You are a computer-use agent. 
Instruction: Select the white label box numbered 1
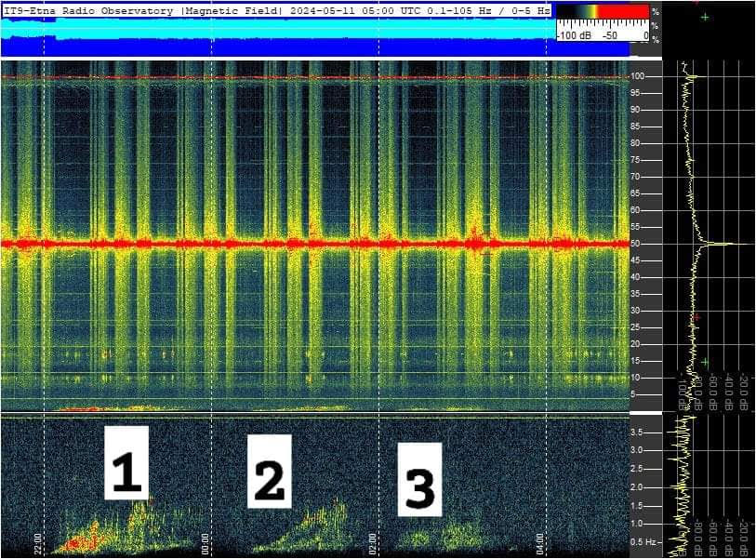(126, 462)
